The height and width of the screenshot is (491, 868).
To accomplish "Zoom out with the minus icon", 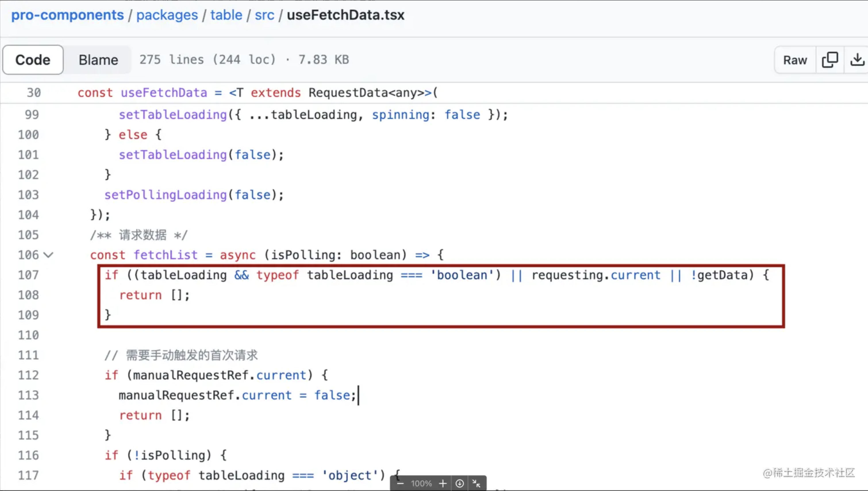I will (400, 483).
